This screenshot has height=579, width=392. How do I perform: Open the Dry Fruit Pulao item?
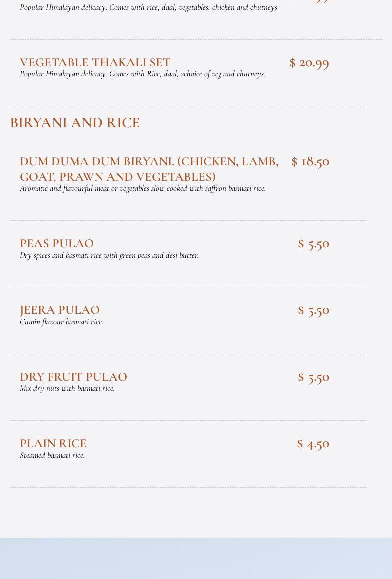[x=73, y=377]
